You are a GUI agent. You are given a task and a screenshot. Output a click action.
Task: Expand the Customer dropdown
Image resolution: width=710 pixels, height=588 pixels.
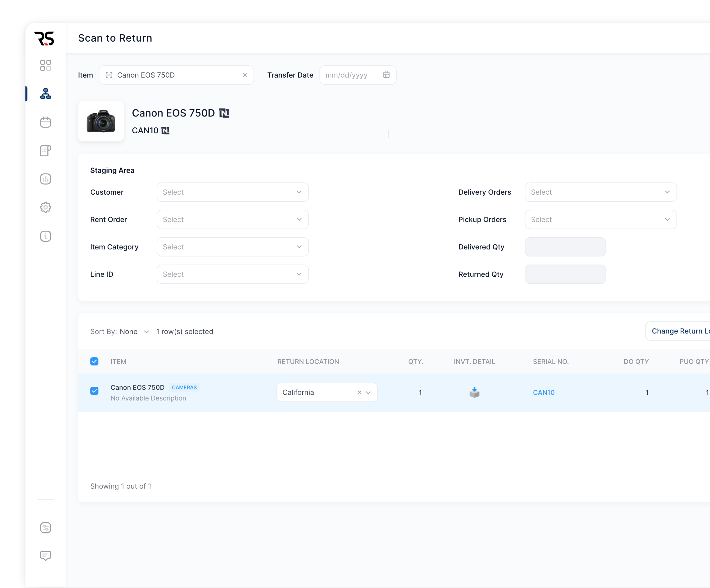coord(233,192)
